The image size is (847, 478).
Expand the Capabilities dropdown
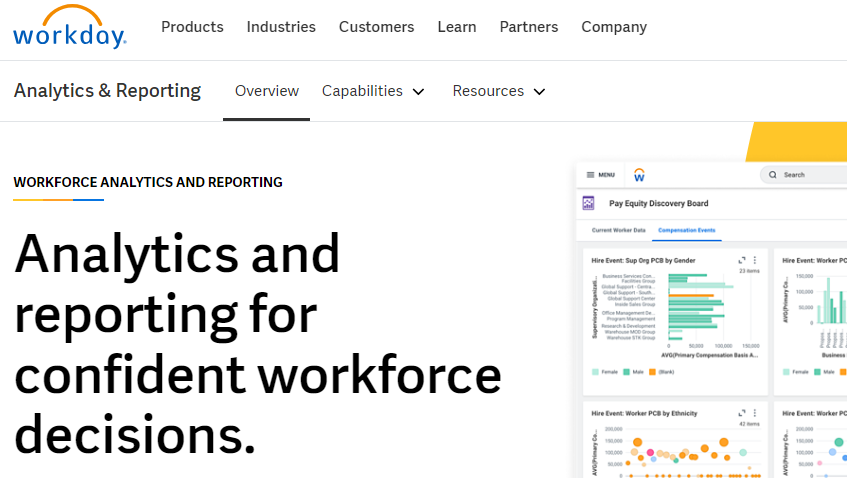point(373,91)
